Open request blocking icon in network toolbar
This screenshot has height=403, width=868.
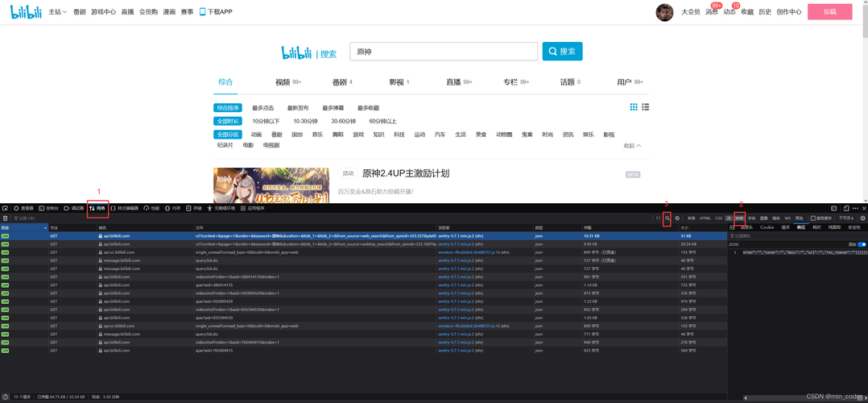coord(677,218)
